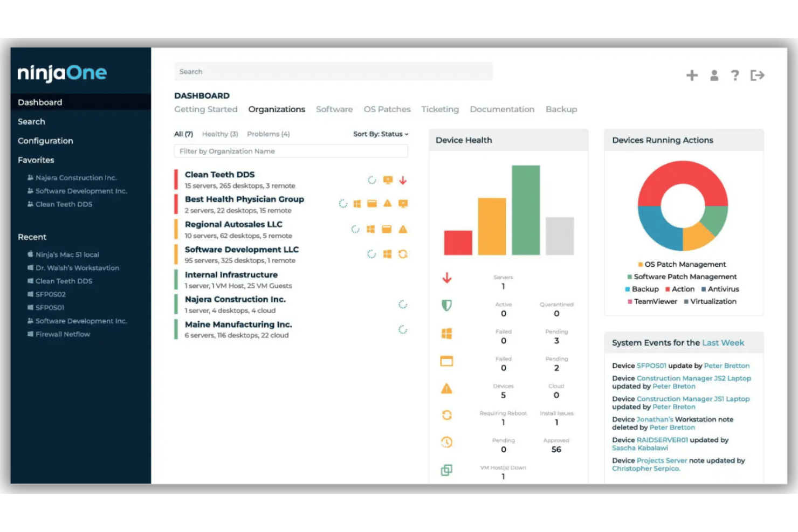Show All (7) organizations filter
The width and height of the screenshot is (798, 532).
click(x=183, y=134)
